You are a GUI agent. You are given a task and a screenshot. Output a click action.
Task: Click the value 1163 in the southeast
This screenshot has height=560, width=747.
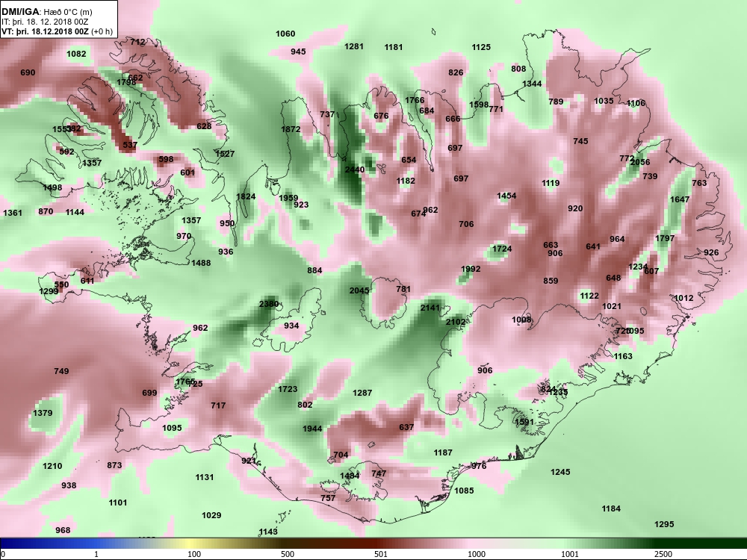coord(623,356)
